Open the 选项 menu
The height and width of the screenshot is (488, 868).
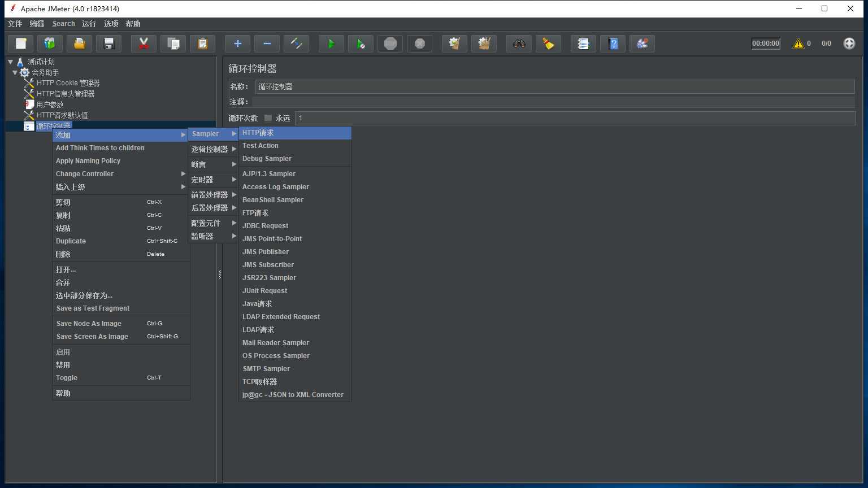[111, 24]
